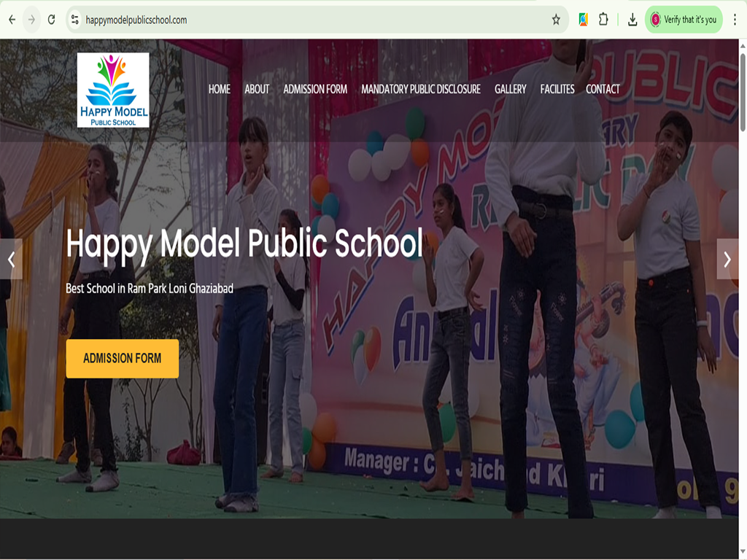Go to the HOME menu item
Viewport: 747px width, 560px height.
click(x=219, y=89)
